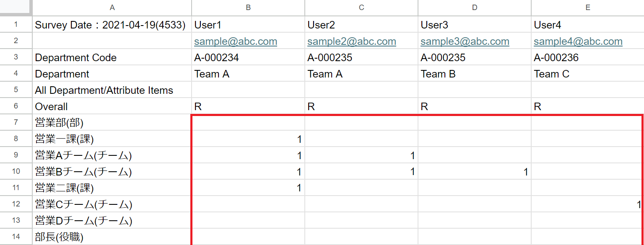Open the sample2@abc.com email link
Screen dimensions: 644x245
(x=351, y=41)
